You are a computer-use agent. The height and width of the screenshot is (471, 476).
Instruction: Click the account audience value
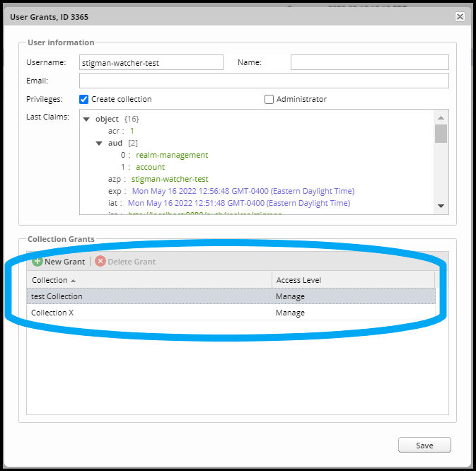coord(150,167)
